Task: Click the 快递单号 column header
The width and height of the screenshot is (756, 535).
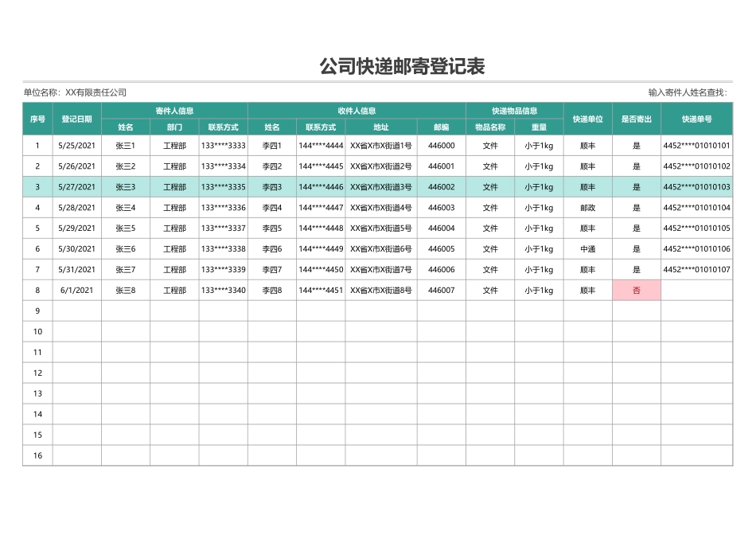Action: click(x=697, y=119)
